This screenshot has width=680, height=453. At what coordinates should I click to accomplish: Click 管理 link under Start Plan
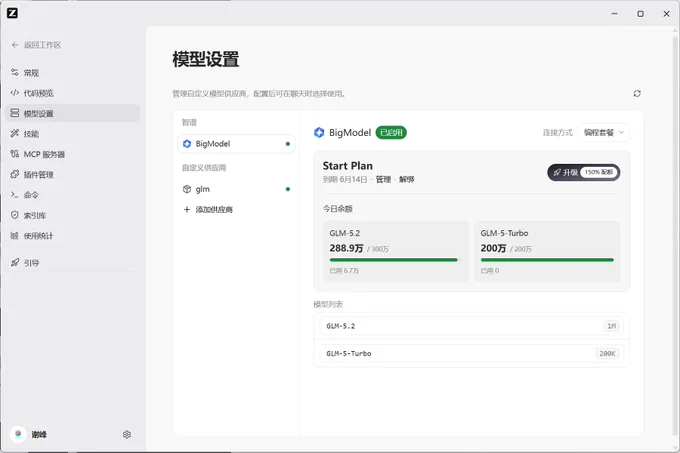pyautogui.click(x=383, y=179)
